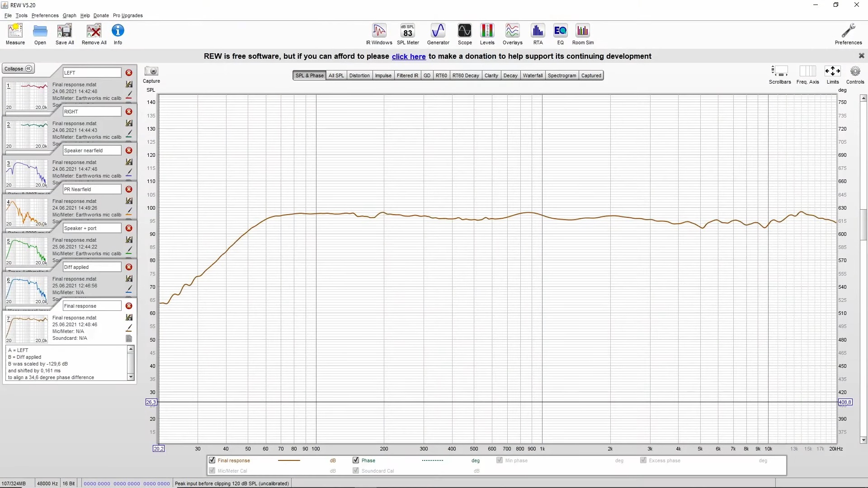Uncheck the Final response trace checkbox
This screenshot has width=868, height=488.
212,460
